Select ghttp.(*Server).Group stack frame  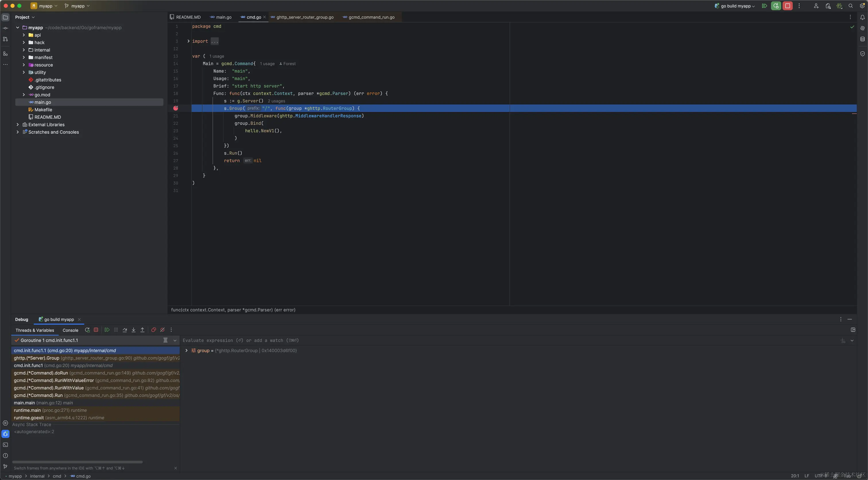point(96,358)
